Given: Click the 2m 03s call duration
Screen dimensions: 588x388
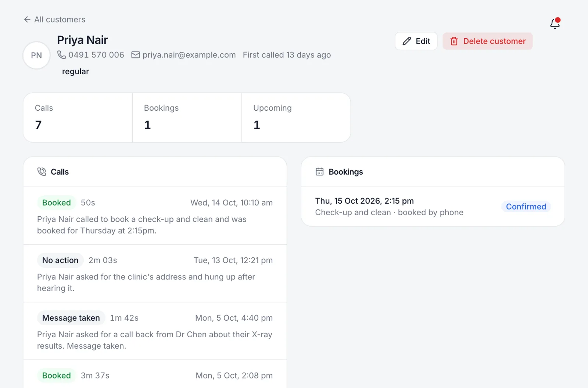Looking at the screenshot, I should [x=103, y=260].
